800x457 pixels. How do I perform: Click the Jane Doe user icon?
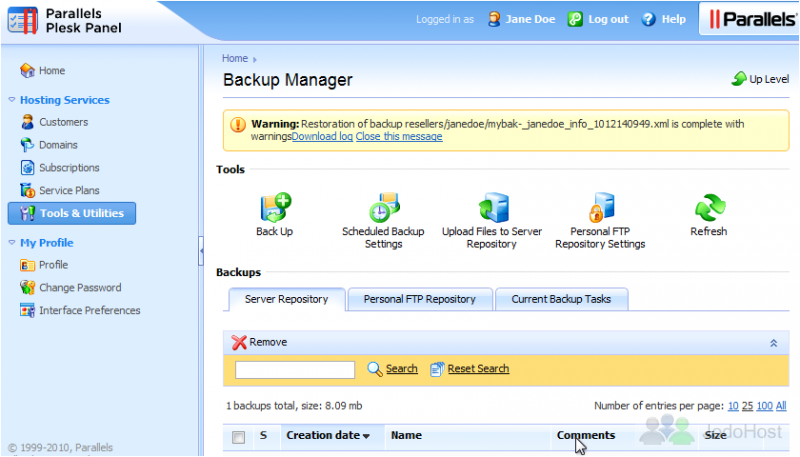pos(494,19)
